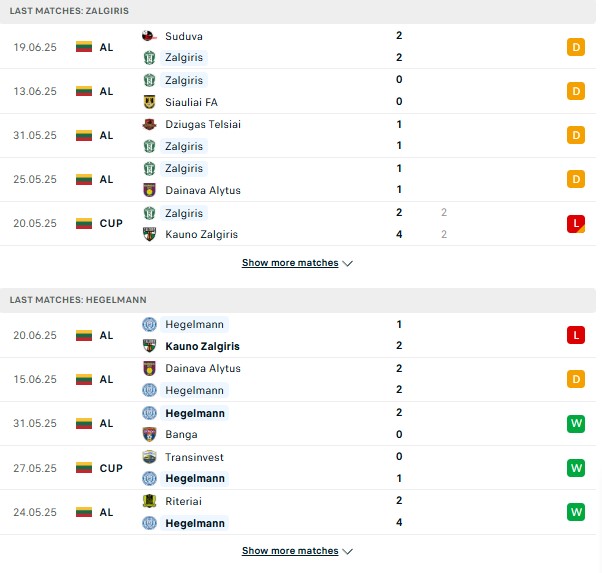Expand more Zalgiris matches

coord(290,263)
